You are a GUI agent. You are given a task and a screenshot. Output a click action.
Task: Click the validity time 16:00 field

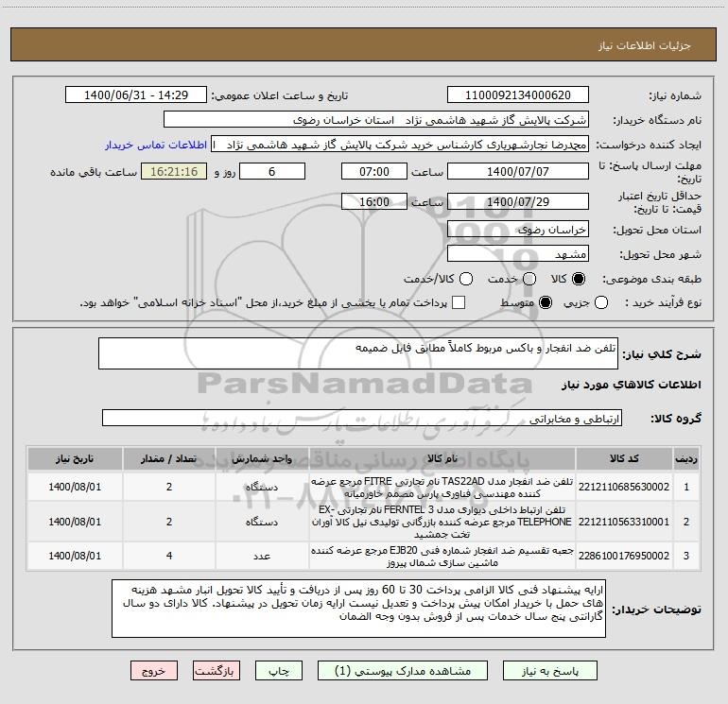(374, 201)
